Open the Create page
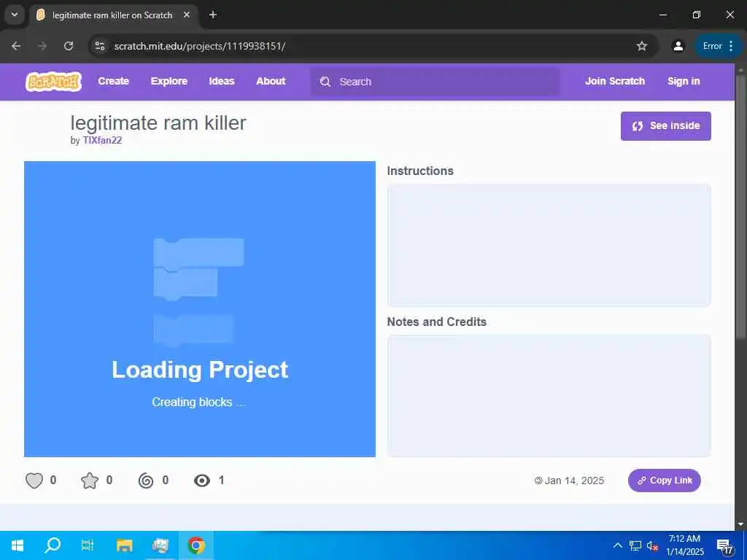 (113, 81)
